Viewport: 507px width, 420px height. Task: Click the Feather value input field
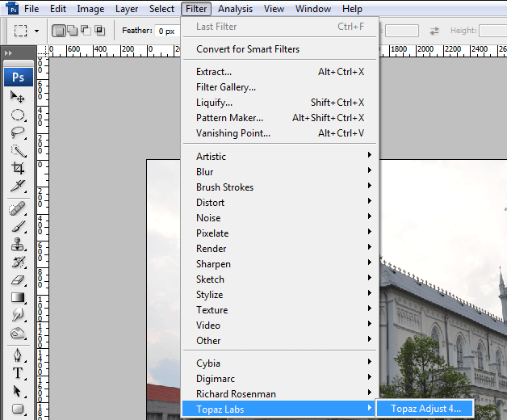(x=167, y=31)
